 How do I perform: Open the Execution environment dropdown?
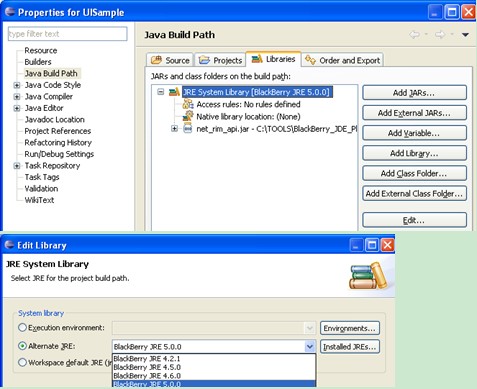[310, 328]
